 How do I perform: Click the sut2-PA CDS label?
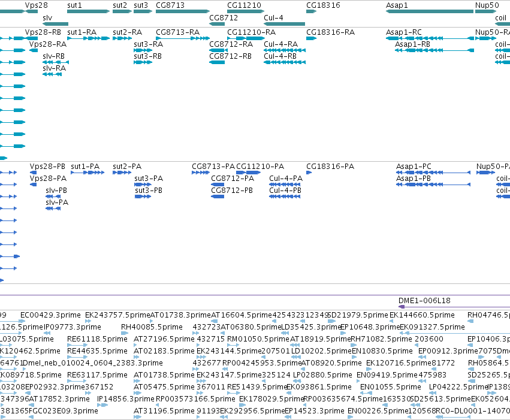pos(127,167)
